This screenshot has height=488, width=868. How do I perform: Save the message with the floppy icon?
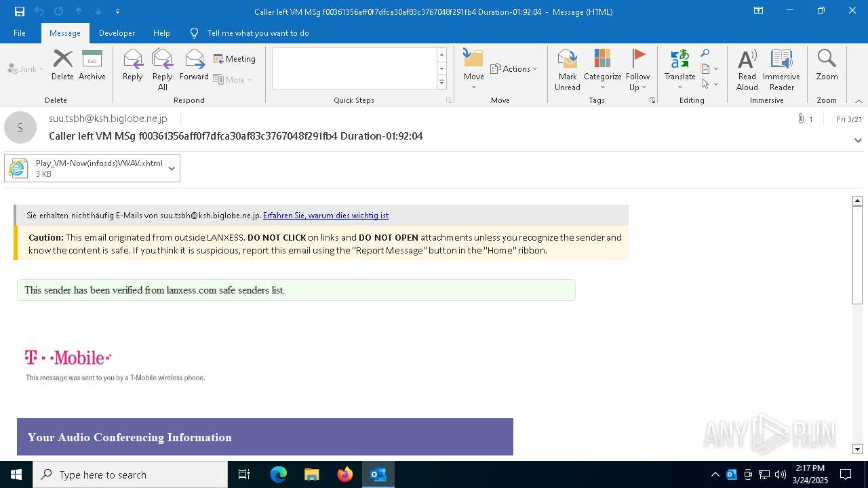pyautogui.click(x=20, y=11)
